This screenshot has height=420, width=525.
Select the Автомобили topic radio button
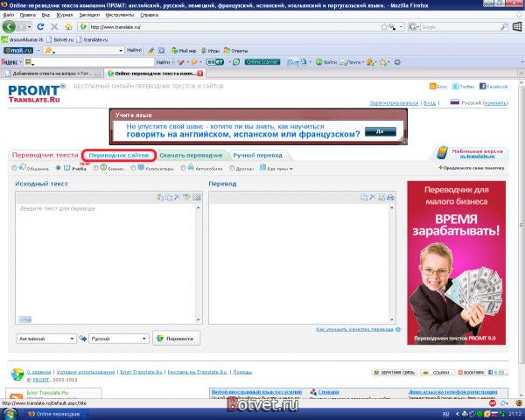[183, 168]
